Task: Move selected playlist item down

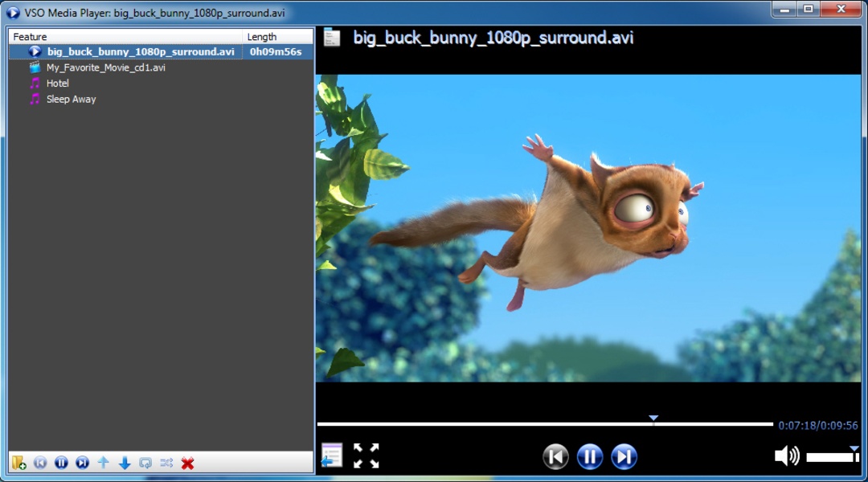Action: point(125,463)
